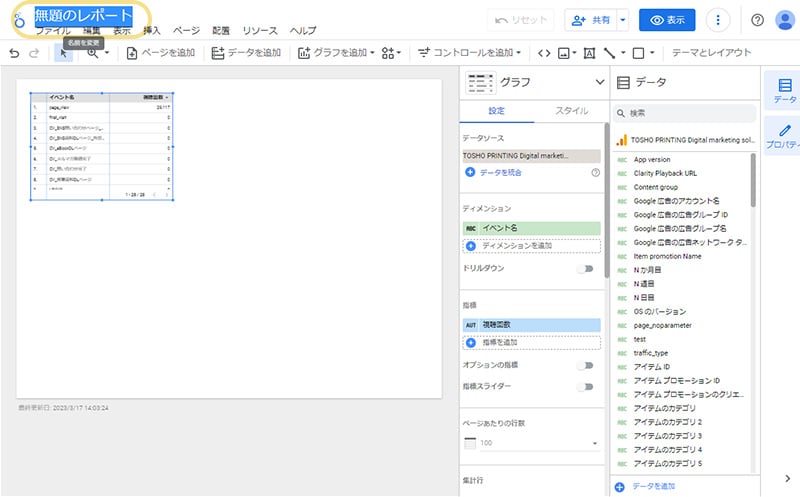Click the undo arrow icon

click(x=14, y=53)
